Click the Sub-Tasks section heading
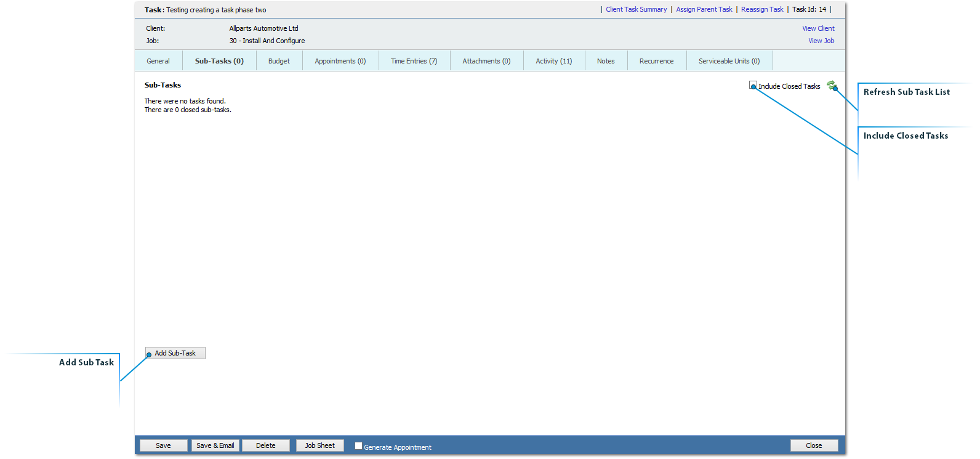 (x=163, y=85)
